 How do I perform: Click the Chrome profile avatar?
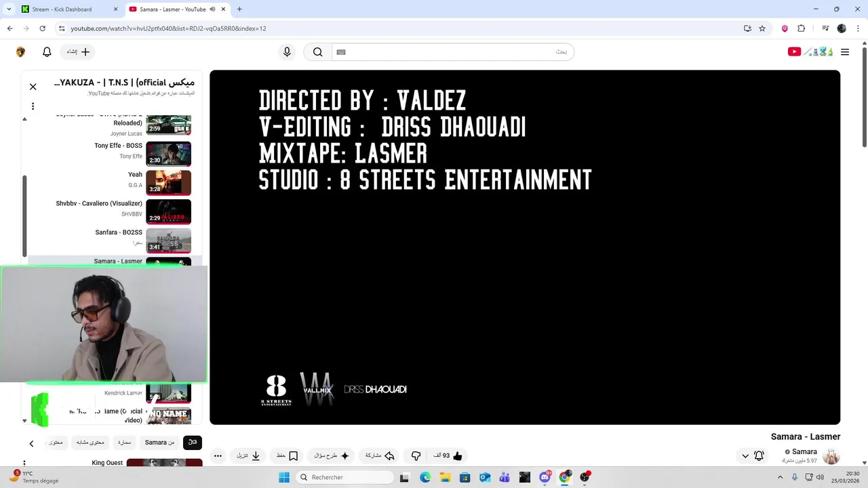coord(842,28)
